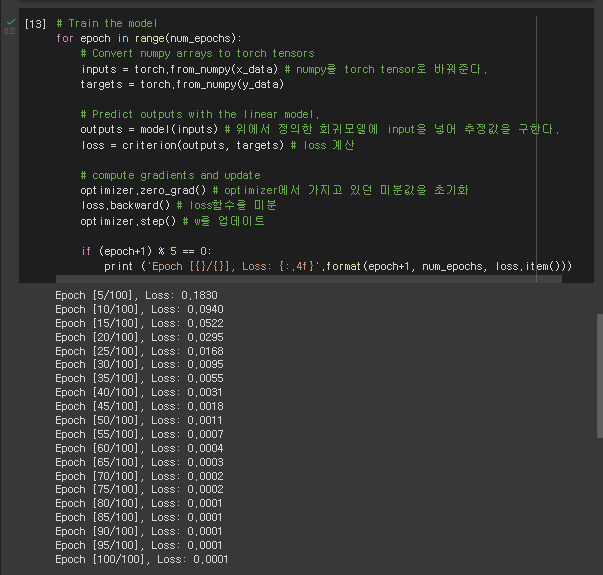Click output line 'Epoch [15/100], Loss: 0.0522'

pos(139,323)
